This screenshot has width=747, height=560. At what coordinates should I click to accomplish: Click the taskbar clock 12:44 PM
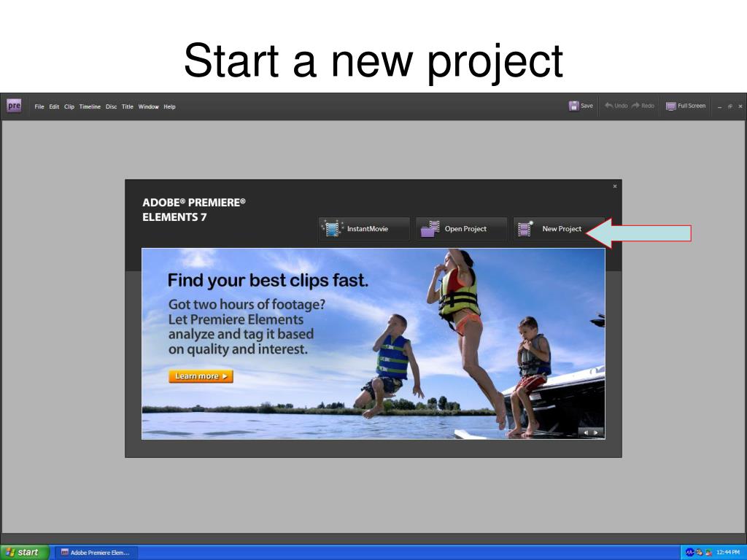point(727,553)
